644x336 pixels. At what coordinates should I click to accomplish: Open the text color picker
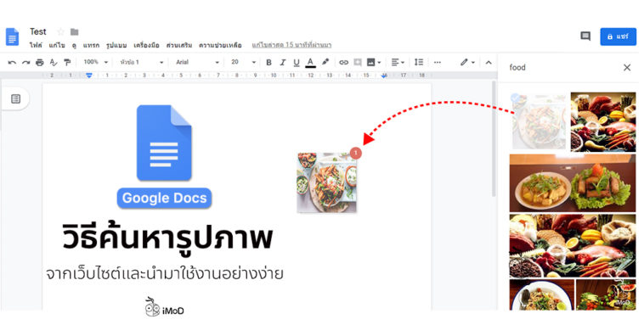point(310,62)
